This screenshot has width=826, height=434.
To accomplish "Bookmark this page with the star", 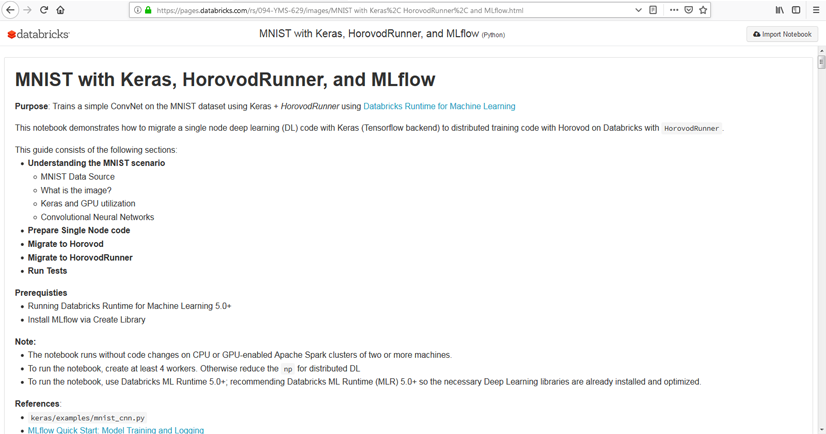I will tap(703, 10).
